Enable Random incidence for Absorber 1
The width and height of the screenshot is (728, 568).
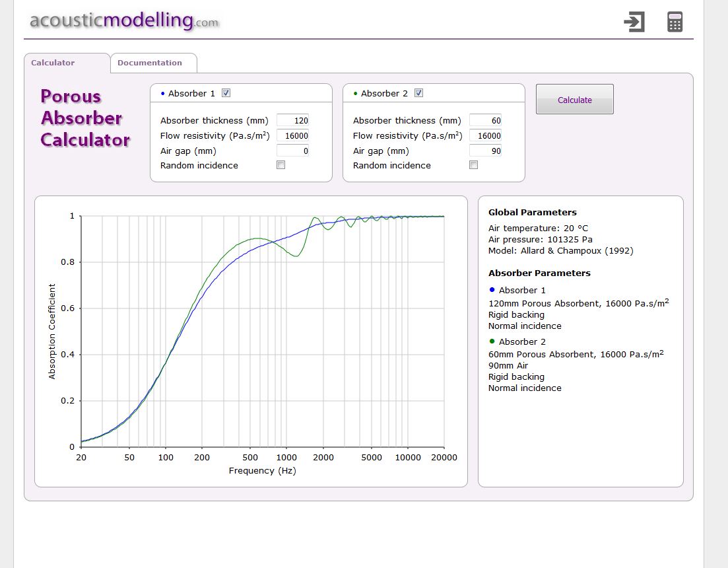(281, 165)
